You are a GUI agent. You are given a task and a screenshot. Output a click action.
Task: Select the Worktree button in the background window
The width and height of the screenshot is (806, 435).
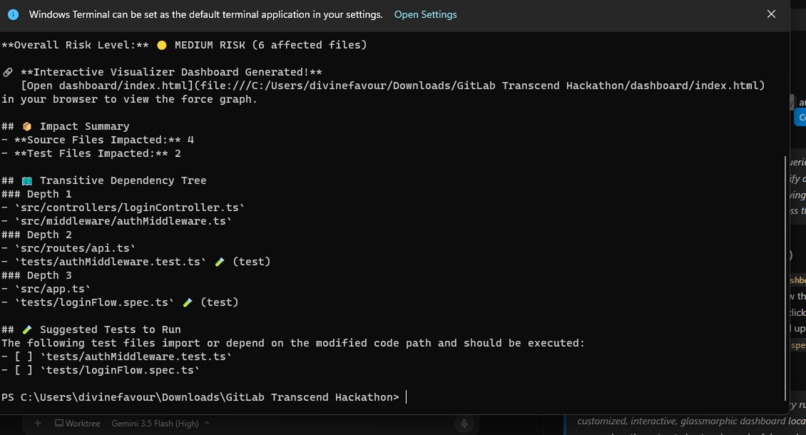[x=78, y=423]
